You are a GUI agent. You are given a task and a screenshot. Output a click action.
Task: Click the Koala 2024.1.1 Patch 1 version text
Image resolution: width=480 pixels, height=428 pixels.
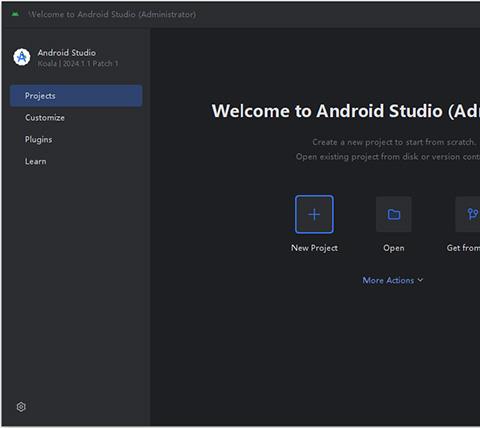tap(78, 64)
